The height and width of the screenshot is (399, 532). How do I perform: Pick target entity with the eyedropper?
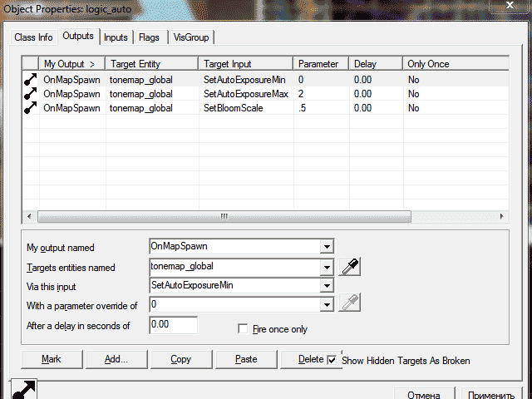tap(352, 267)
